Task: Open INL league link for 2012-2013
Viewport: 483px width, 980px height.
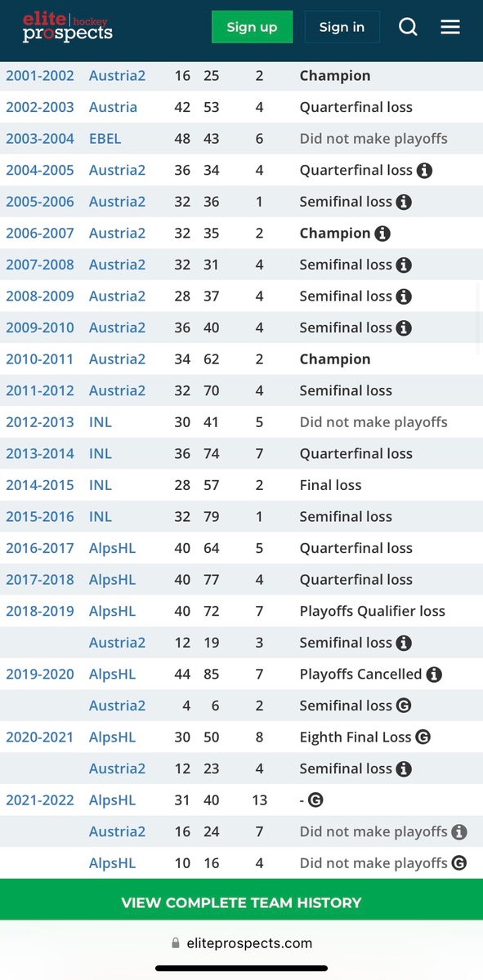Action: point(101,422)
